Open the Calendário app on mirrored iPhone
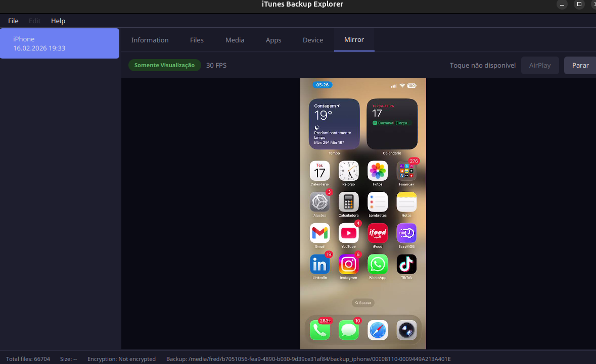Image resolution: width=596 pixels, height=364 pixels. (x=319, y=171)
